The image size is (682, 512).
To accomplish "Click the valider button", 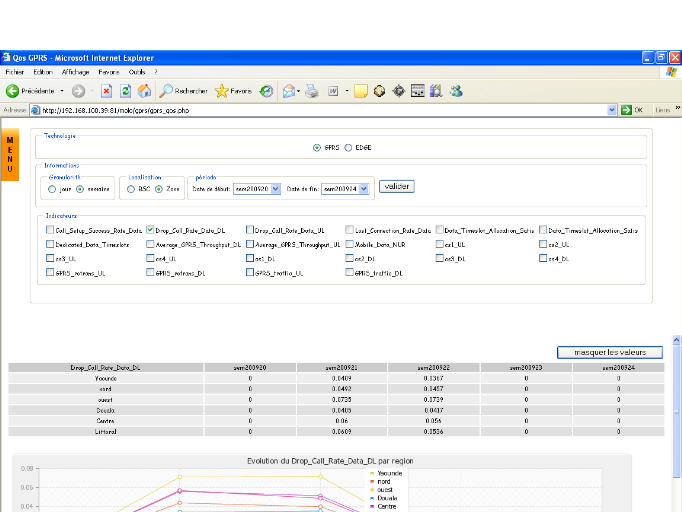I will 397,186.
